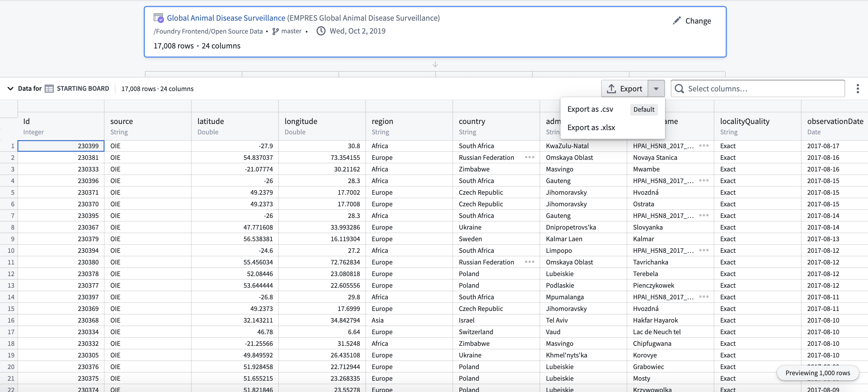Open the Global Animal Disease Surveillance link
868x392 pixels.
[226, 18]
